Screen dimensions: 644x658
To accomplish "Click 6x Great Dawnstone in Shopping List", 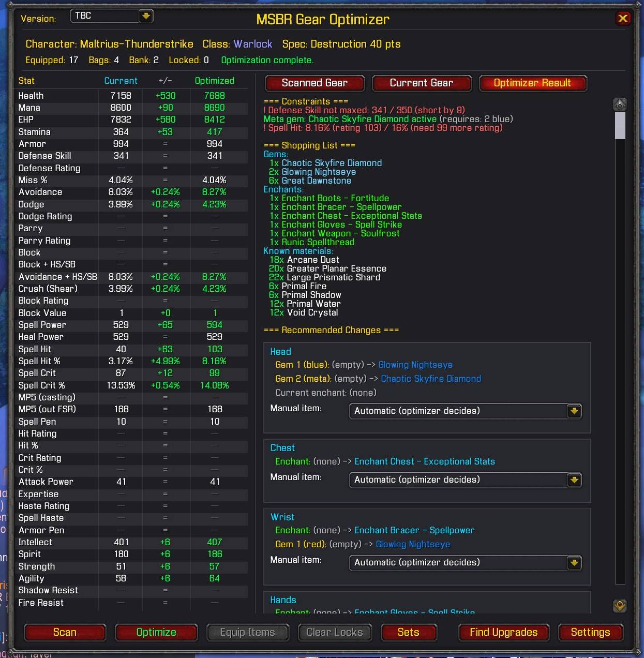I will point(310,181).
